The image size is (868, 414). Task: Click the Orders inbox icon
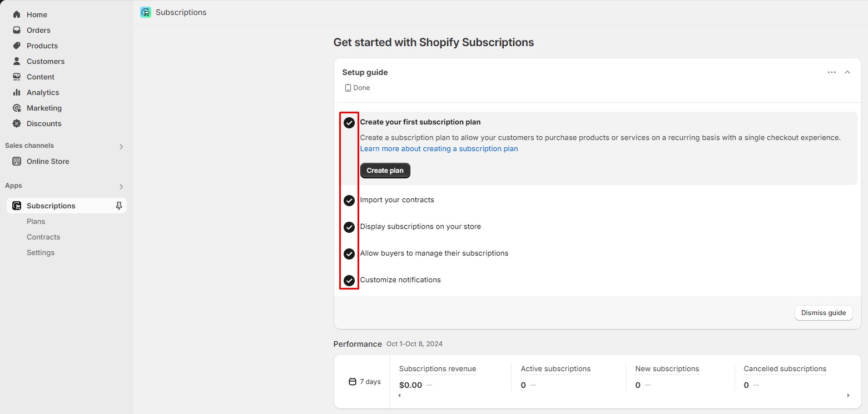tap(17, 30)
